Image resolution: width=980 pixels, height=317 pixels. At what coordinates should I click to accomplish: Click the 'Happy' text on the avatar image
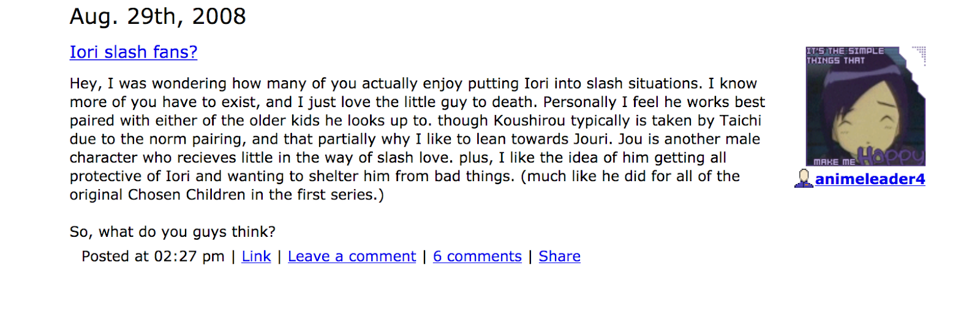click(x=891, y=156)
